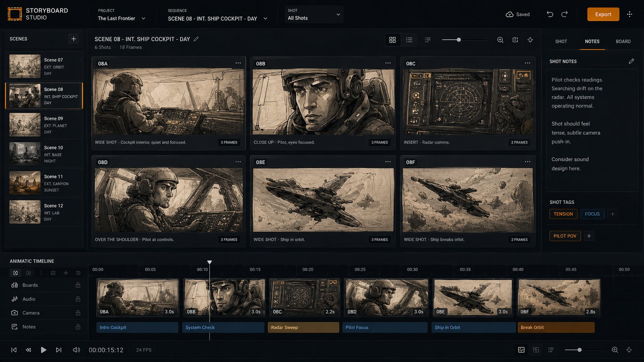
Task: Click the fit-to-frame icon in storyboard toolbar
Action: (x=515, y=40)
